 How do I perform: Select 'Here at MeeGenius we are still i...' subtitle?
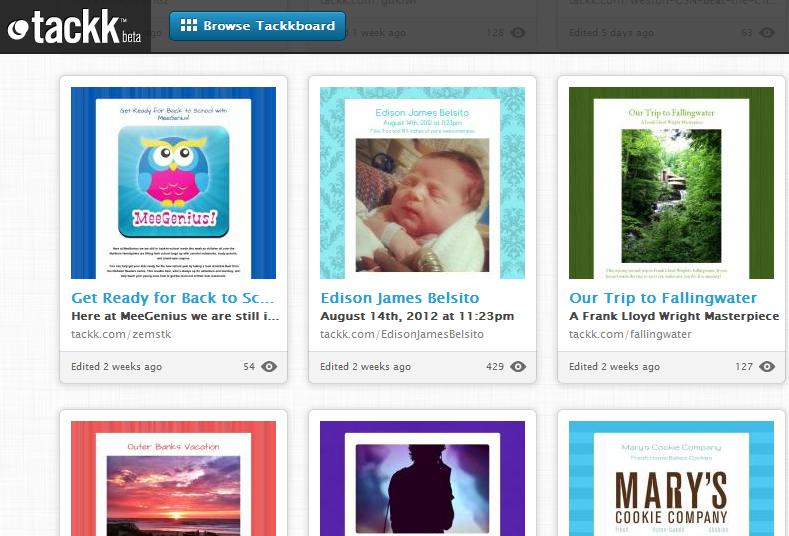[x=175, y=316]
